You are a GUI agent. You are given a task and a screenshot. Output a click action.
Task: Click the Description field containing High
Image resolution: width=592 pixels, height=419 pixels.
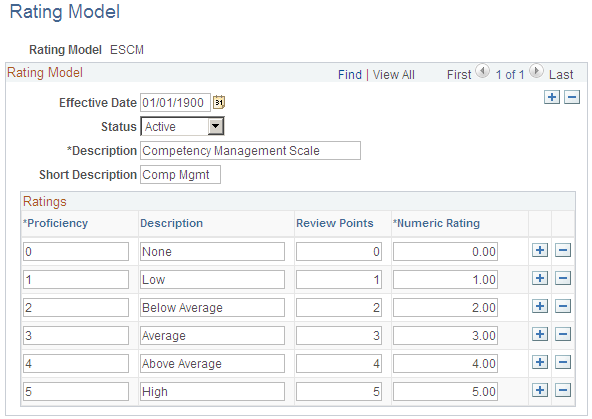point(212,391)
